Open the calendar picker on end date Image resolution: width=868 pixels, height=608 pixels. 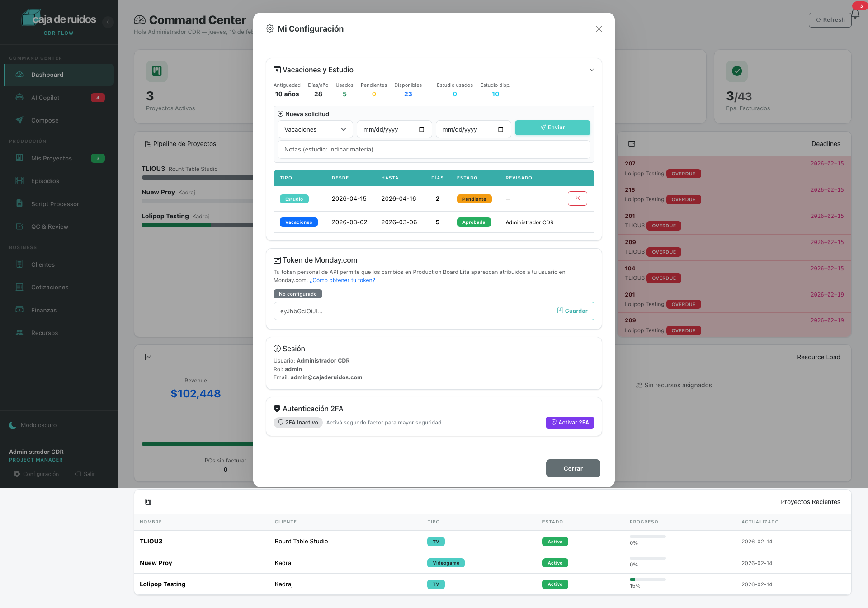(x=500, y=129)
